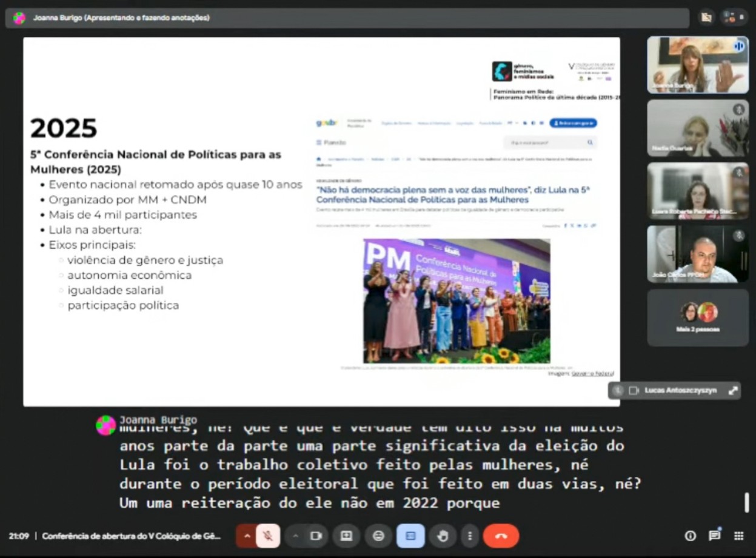Open the three-dot more options menu
The image size is (756, 558).
[x=470, y=536]
